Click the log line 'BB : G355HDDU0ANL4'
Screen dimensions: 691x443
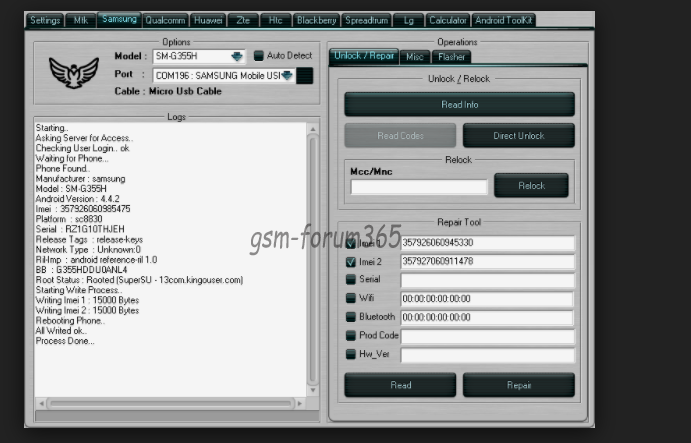(82, 270)
